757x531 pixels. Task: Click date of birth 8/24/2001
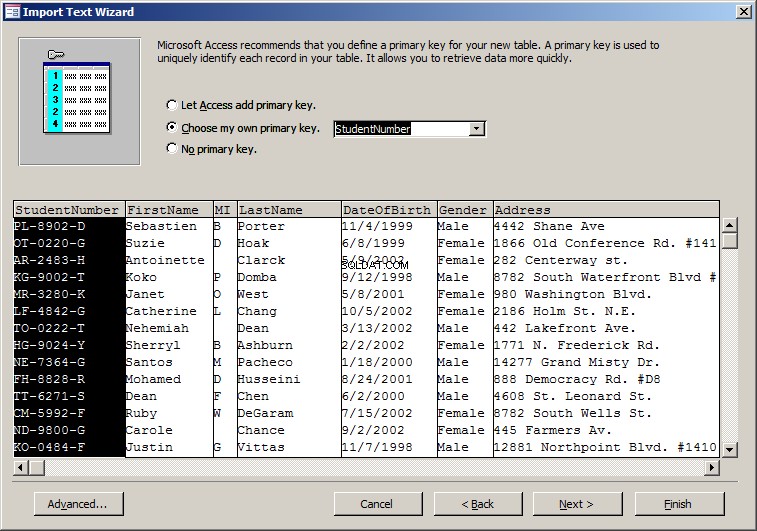pos(377,379)
